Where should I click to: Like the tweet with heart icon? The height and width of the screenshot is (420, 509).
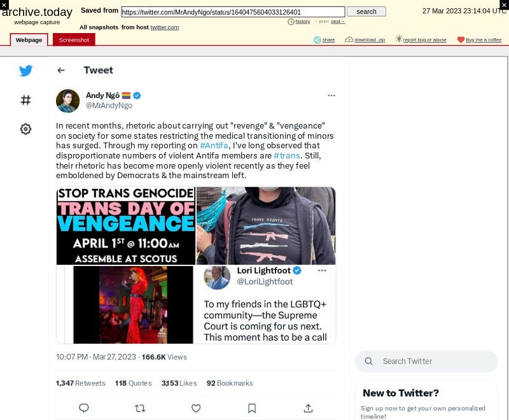(x=196, y=408)
